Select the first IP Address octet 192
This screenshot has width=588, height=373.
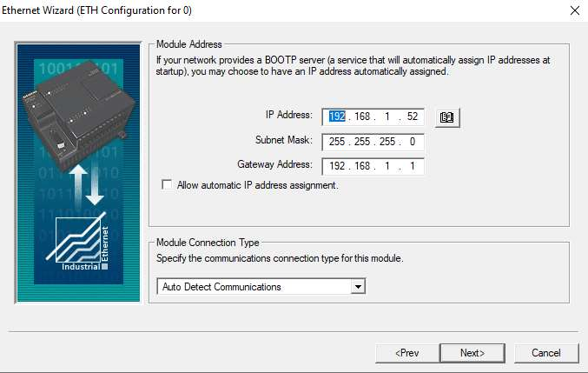click(x=337, y=117)
